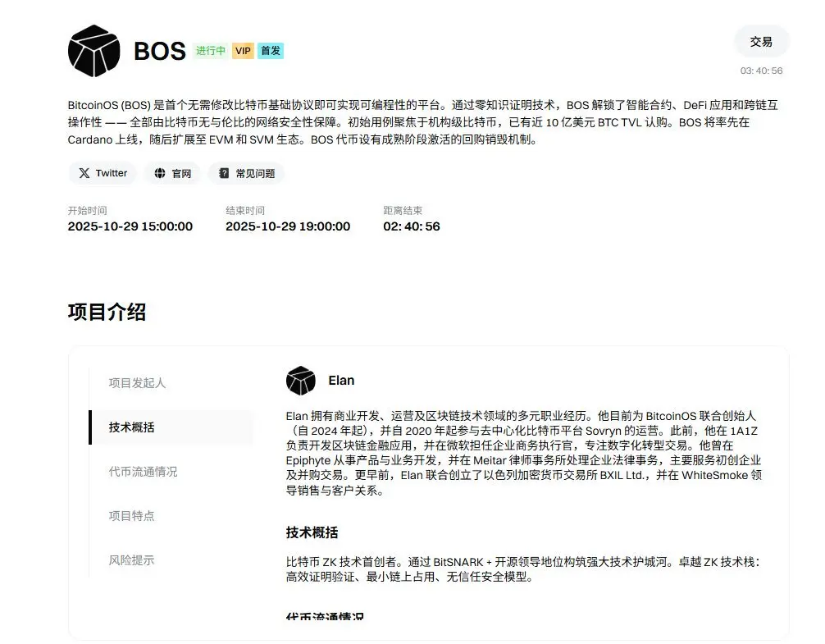Click end time 2025-10-29 19:00:00
This screenshot has height=644, width=825.
(288, 226)
